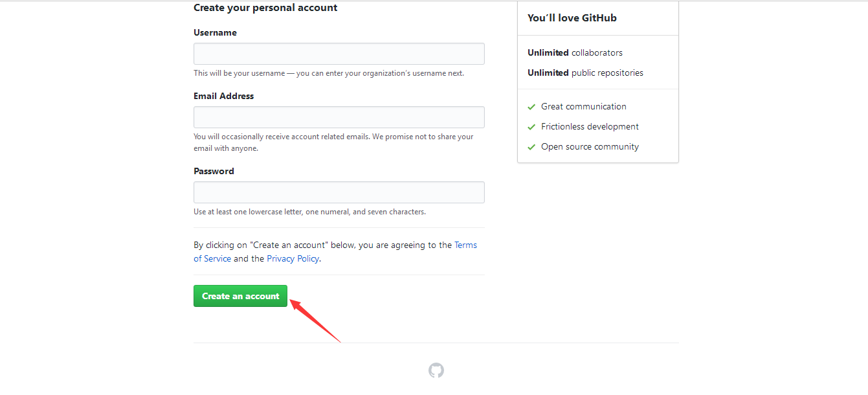Click the Unlimited public repositories text
The width and height of the screenshot is (868, 395).
[x=585, y=73]
